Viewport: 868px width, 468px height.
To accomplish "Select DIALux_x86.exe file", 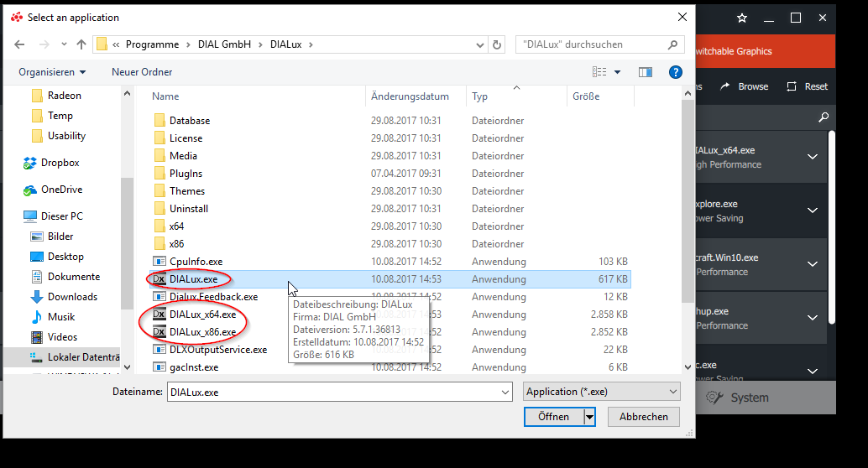I will click(x=194, y=332).
